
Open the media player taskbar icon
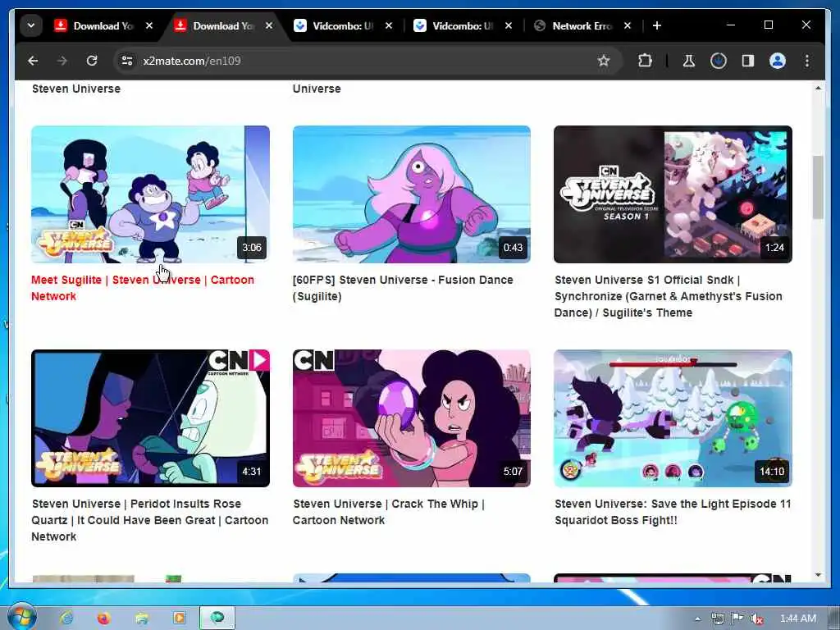pos(179,619)
